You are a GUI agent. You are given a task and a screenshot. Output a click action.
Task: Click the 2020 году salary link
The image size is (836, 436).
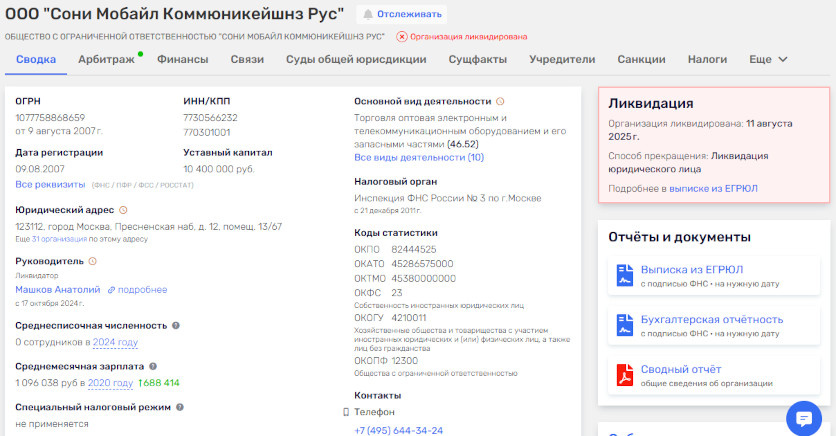110,383
